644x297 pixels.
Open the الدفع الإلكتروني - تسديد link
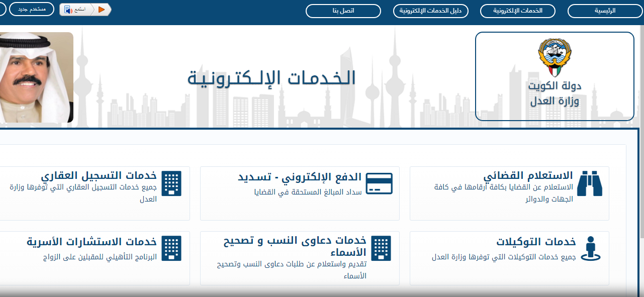tap(300, 177)
